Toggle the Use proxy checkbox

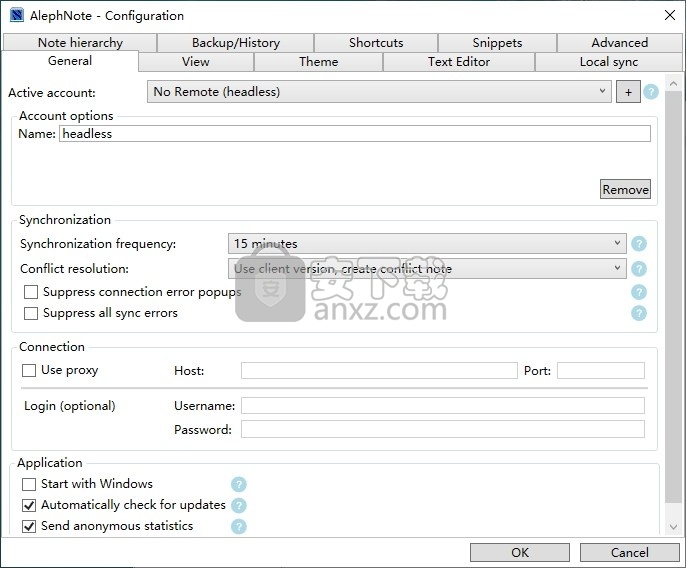(29, 371)
